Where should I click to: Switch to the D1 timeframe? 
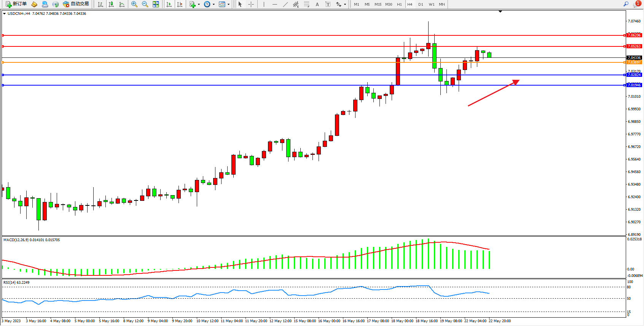(x=421, y=4)
